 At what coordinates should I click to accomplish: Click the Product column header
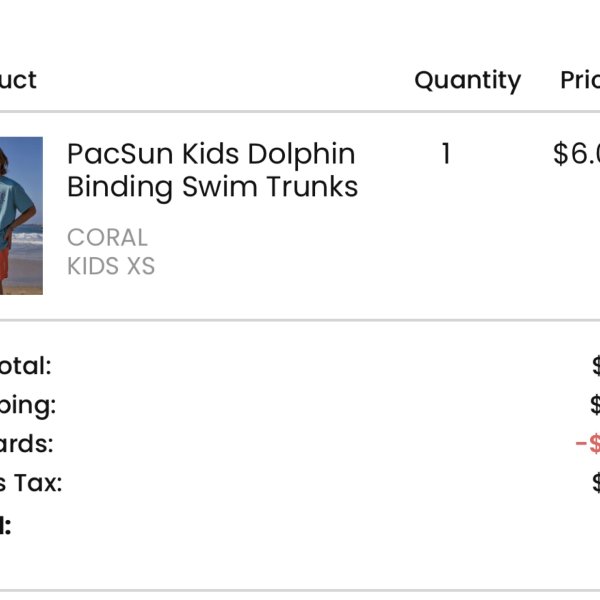[x=18, y=80]
